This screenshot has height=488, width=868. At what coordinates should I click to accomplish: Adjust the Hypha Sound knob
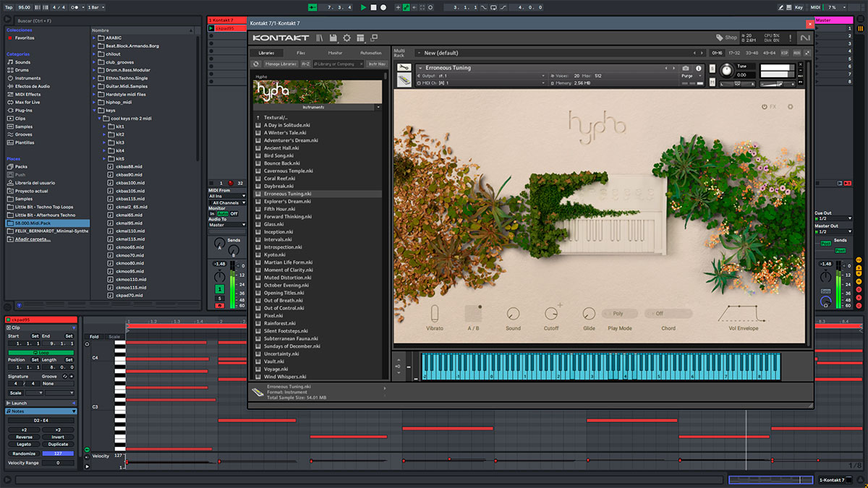tap(513, 314)
